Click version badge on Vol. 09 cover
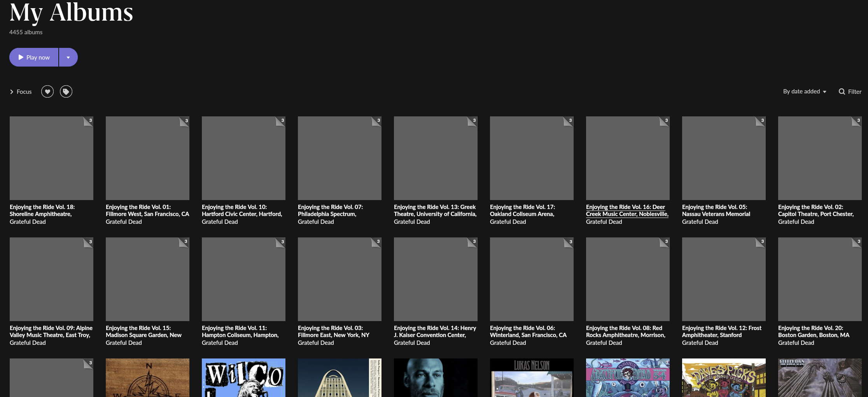This screenshot has height=397, width=868. pyautogui.click(x=89, y=242)
